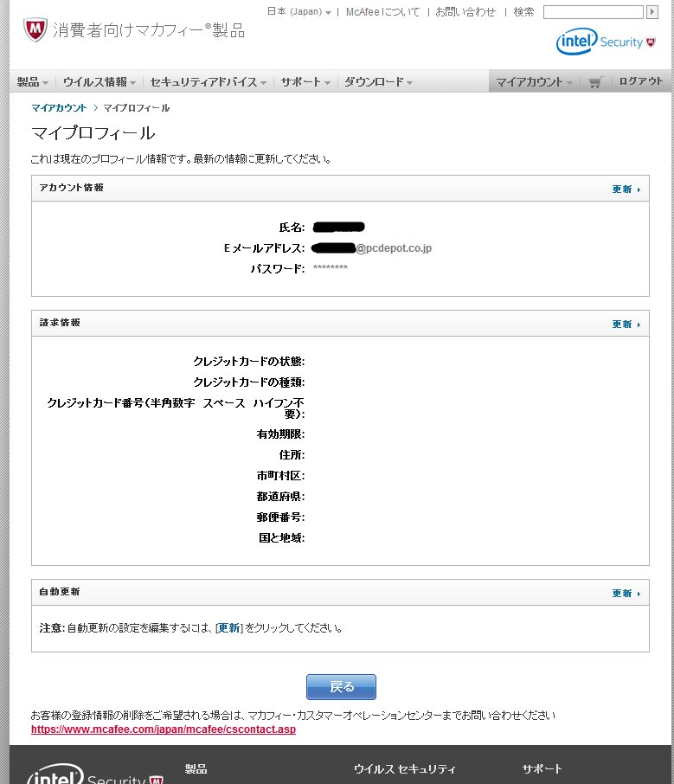Click the 氏名 label
The width and height of the screenshot is (674, 784).
292,228
